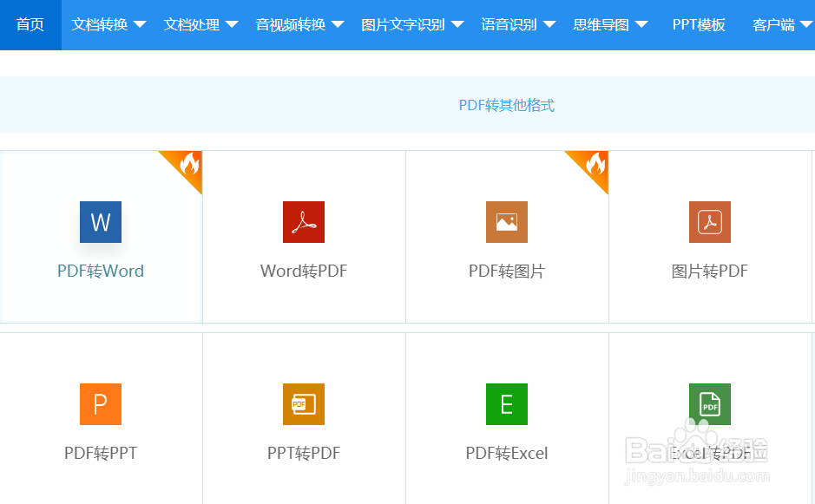Image resolution: width=815 pixels, height=504 pixels.
Task: Open the PPT转PDF link
Action: (304, 453)
